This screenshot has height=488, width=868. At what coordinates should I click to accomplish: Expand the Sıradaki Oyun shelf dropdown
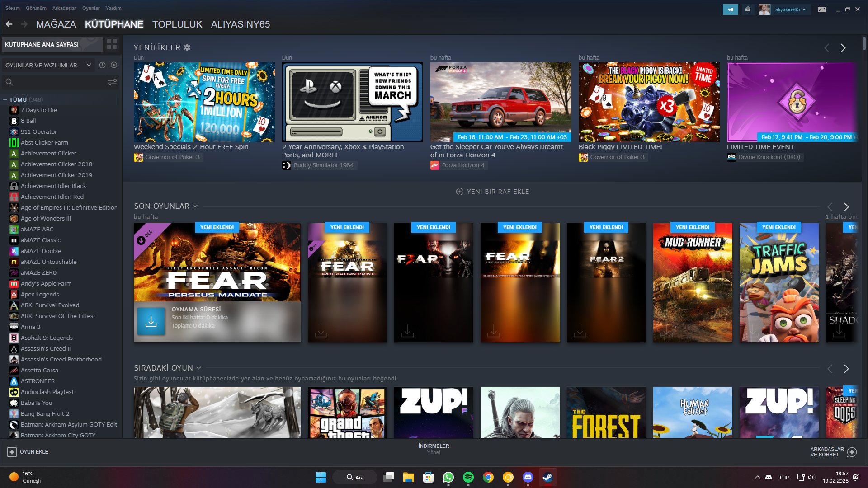[199, 368]
